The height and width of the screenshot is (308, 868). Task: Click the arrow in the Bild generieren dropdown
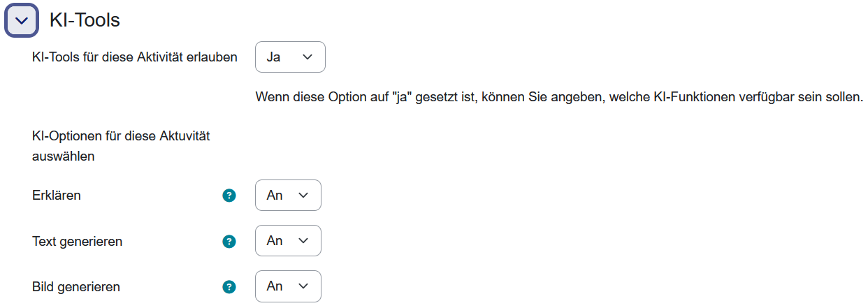pyautogui.click(x=303, y=286)
